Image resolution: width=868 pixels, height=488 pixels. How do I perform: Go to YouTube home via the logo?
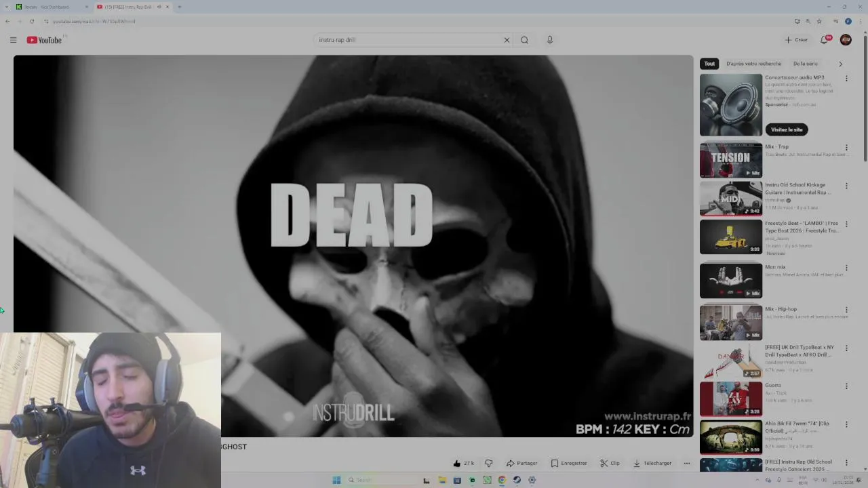point(44,40)
